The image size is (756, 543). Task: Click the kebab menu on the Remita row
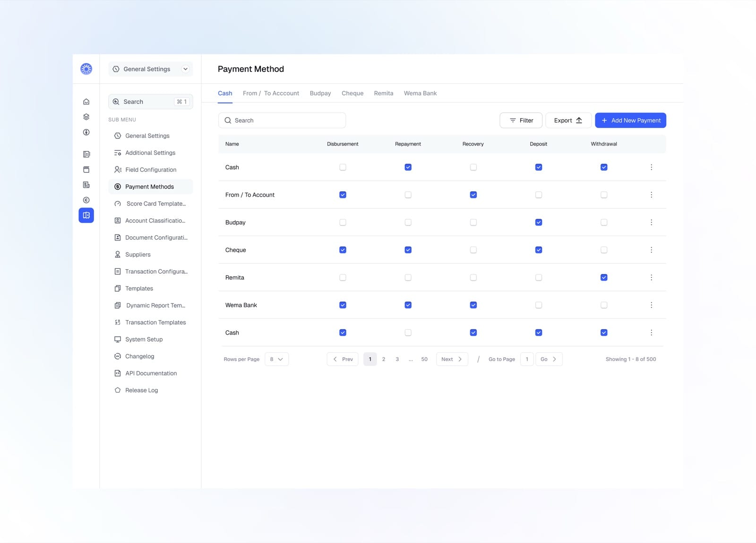[651, 277]
